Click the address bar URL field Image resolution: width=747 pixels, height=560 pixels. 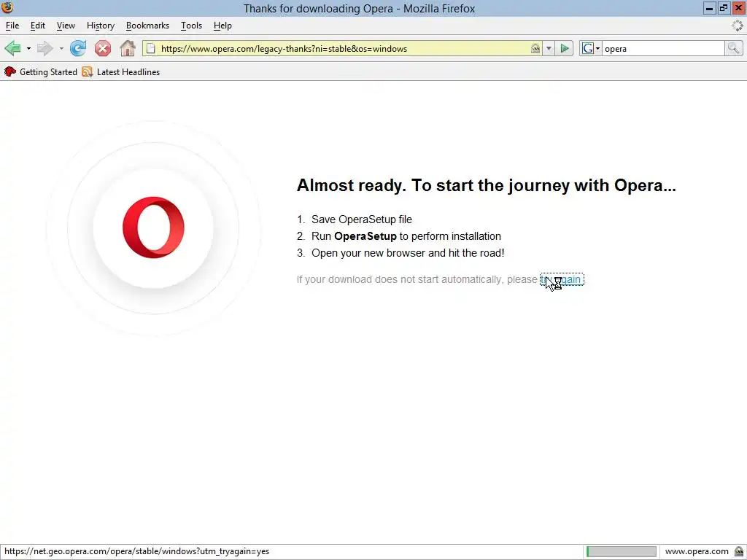pos(343,49)
